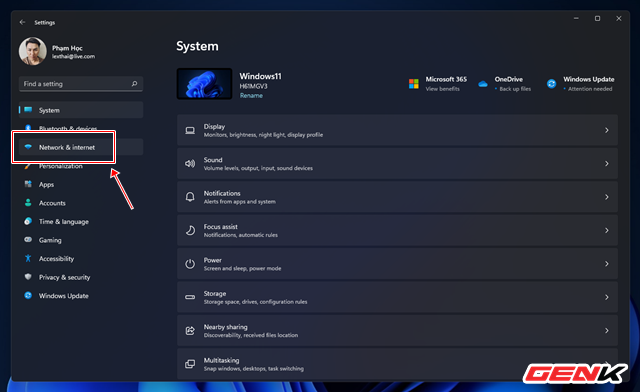Viewport: 640px width, 392px height.
Task: Select System in the sidebar
Action: (x=81, y=110)
